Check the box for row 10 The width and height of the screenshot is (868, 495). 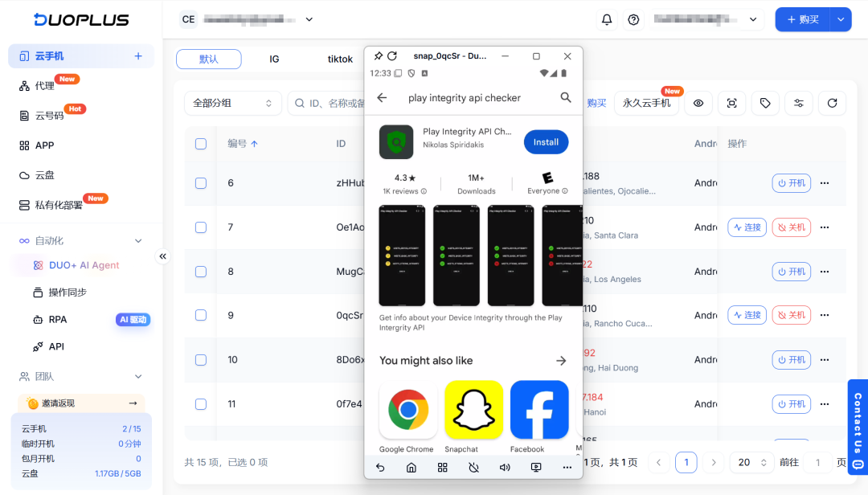click(201, 360)
